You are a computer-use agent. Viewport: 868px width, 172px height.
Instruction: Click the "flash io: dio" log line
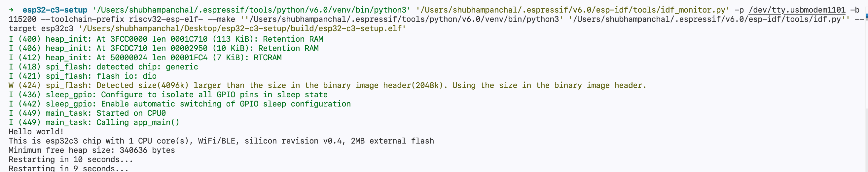click(83, 76)
